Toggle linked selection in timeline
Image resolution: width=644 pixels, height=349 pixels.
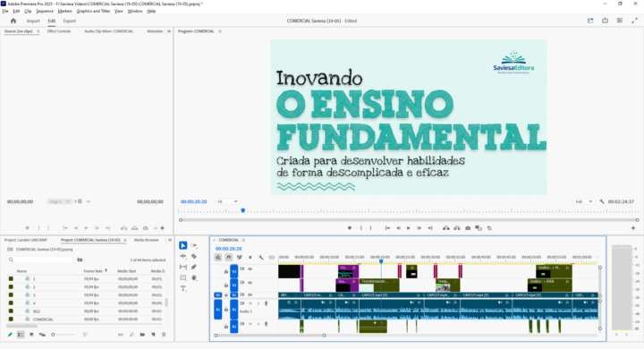click(x=240, y=258)
